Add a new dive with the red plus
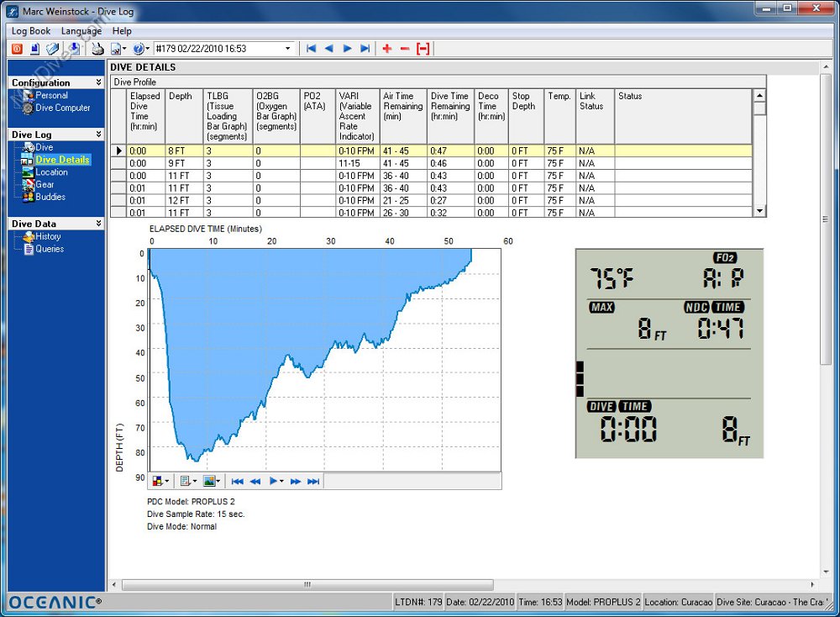Image resolution: width=840 pixels, height=617 pixels. tap(386, 49)
